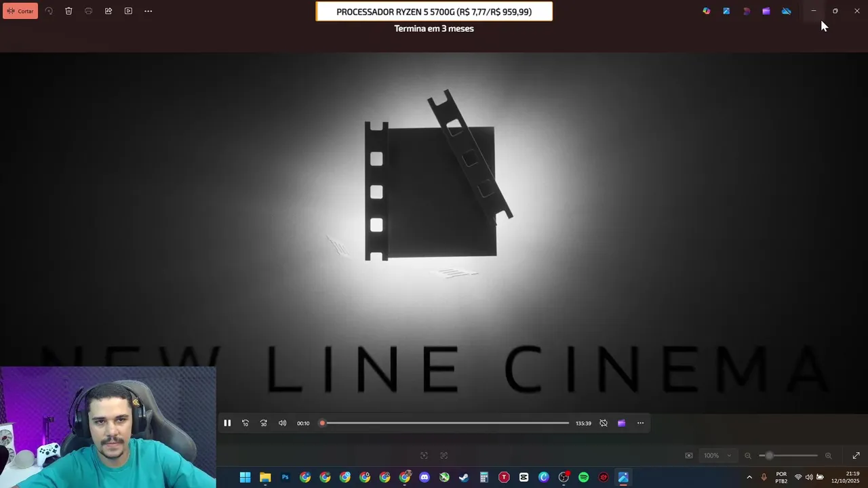Open the share icon in top toolbar

(108, 11)
